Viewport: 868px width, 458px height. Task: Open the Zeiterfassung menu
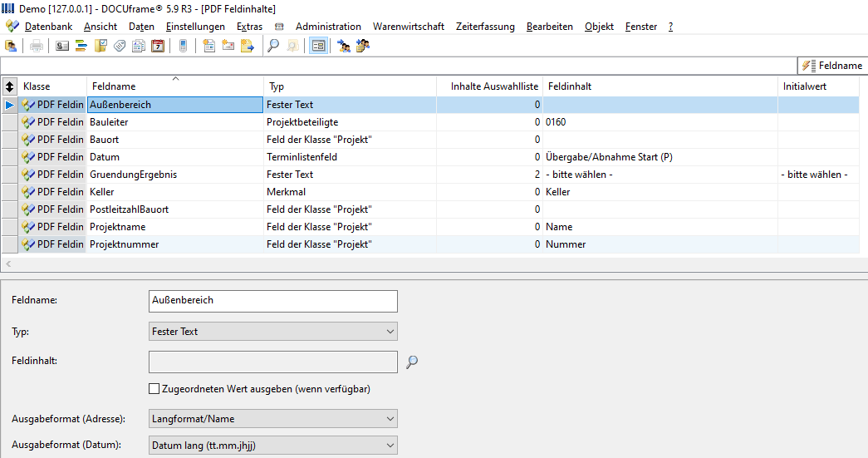(x=485, y=27)
